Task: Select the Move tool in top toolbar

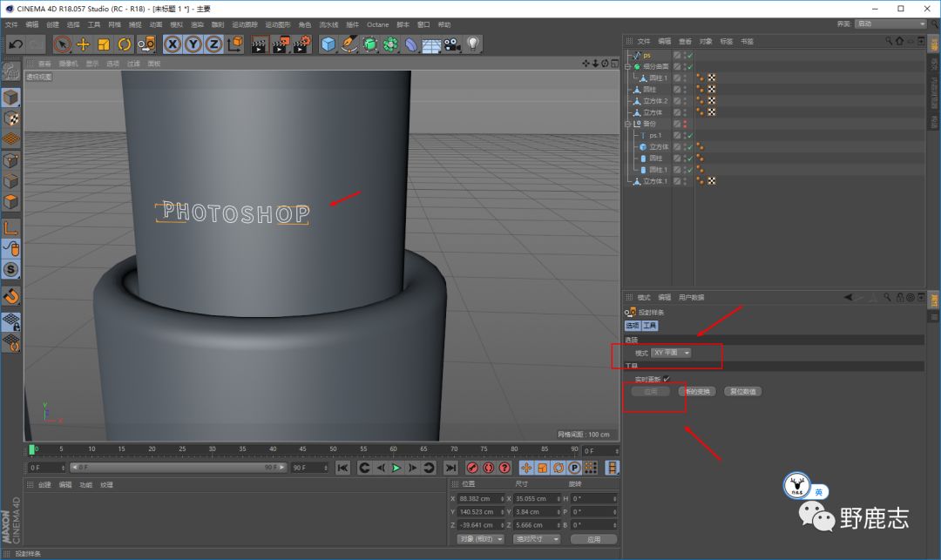Action: [x=84, y=44]
